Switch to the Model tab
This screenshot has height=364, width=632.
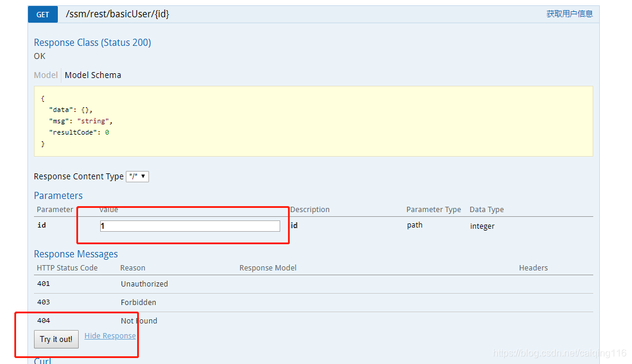pos(45,75)
